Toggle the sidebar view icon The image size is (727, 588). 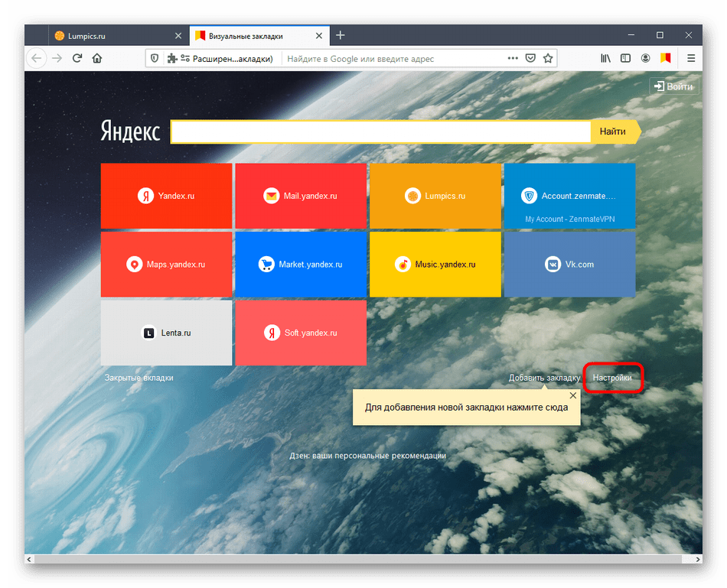pyautogui.click(x=625, y=58)
